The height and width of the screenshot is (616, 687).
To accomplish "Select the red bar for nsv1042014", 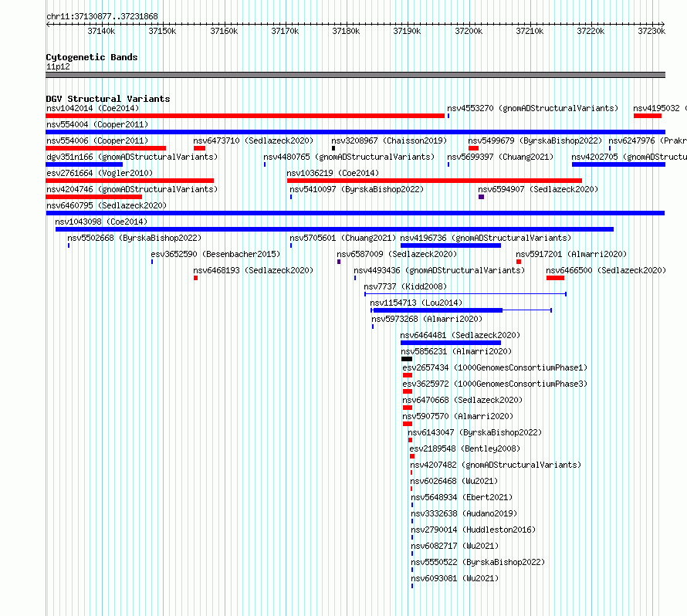I will pyautogui.click(x=245, y=116).
